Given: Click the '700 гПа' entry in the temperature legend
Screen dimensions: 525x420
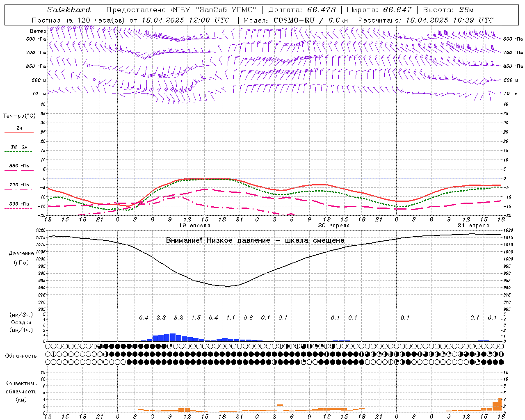Looking at the screenshot, I should tap(19, 185).
